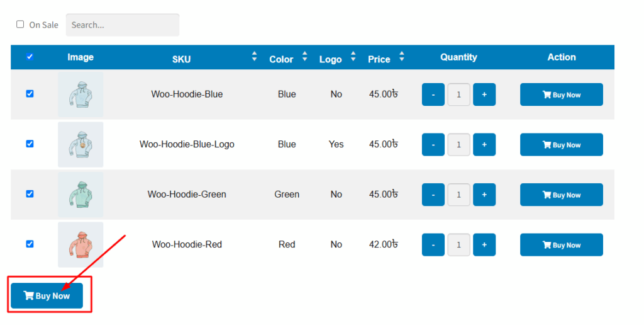This screenshot has width=644, height=325.
Task: Uncheck the select-all header checkbox
Action: pos(30,57)
